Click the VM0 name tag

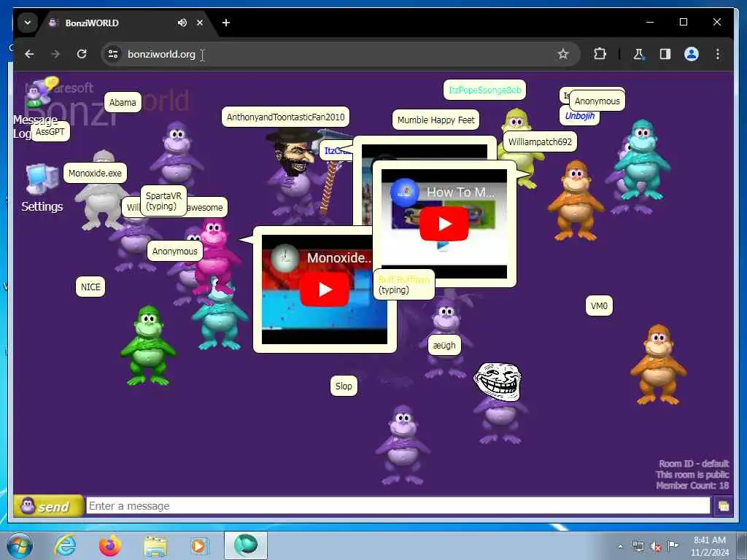(599, 306)
